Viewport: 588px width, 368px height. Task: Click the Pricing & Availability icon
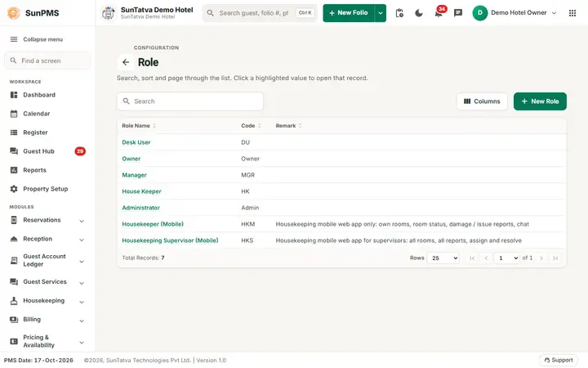[x=14, y=341]
